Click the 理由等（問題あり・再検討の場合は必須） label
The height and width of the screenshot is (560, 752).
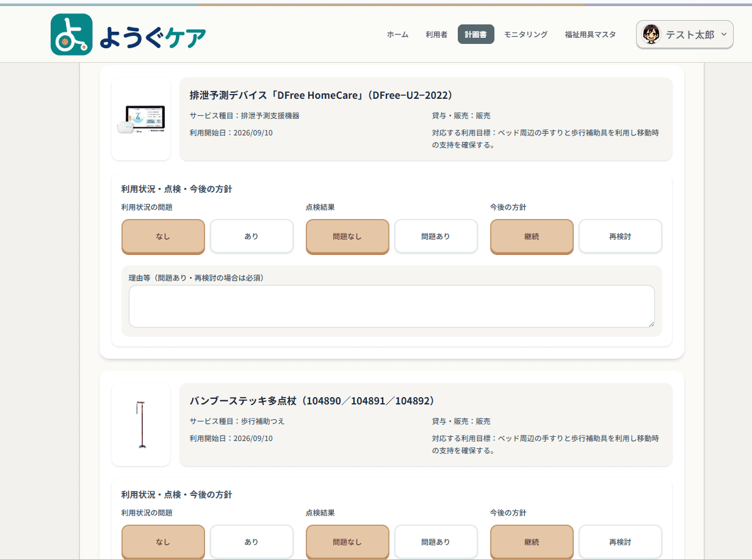[196, 278]
